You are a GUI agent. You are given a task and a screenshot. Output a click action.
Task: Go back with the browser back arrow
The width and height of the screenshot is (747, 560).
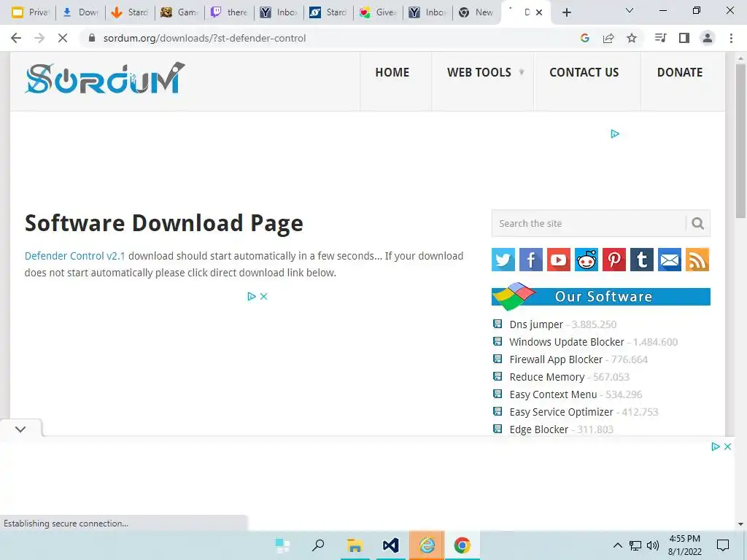(16, 38)
